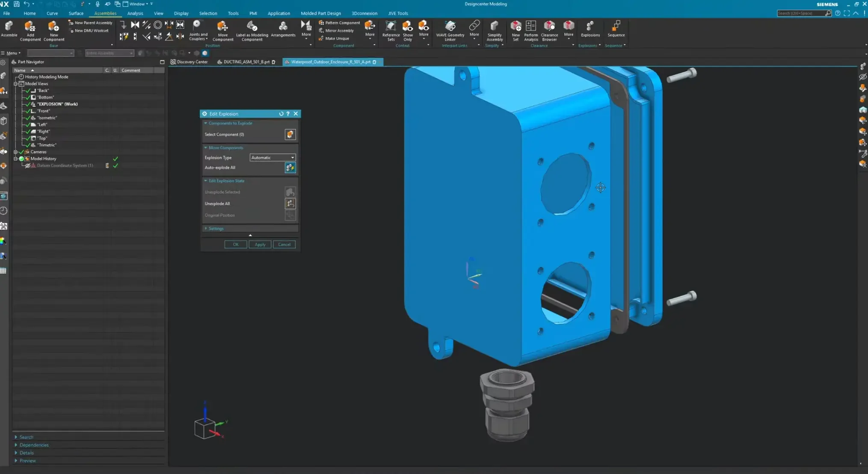Image resolution: width=868 pixels, height=474 pixels.
Task: Open Reference Sets tool
Action: tap(391, 30)
